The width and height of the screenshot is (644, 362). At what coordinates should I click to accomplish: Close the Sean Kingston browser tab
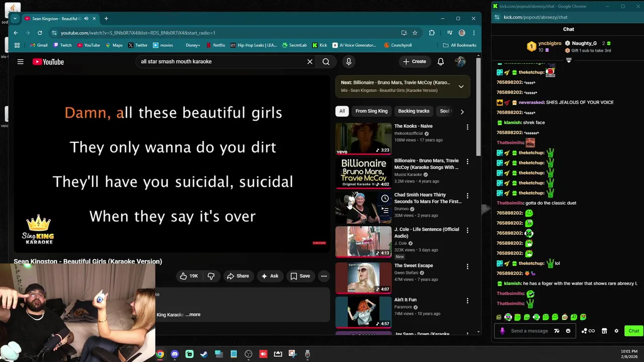[x=94, y=19]
